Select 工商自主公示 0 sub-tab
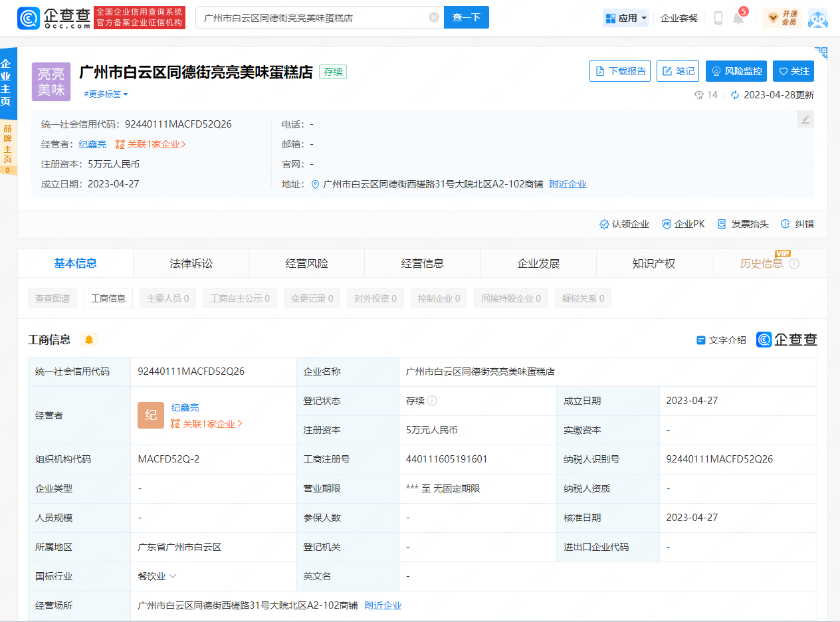This screenshot has width=840, height=622. tap(240, 298)
